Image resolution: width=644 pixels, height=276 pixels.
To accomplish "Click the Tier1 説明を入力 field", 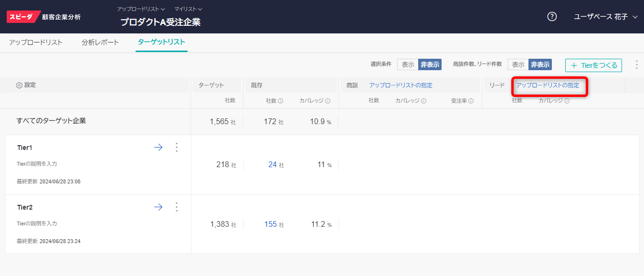I will coord(37,164).
